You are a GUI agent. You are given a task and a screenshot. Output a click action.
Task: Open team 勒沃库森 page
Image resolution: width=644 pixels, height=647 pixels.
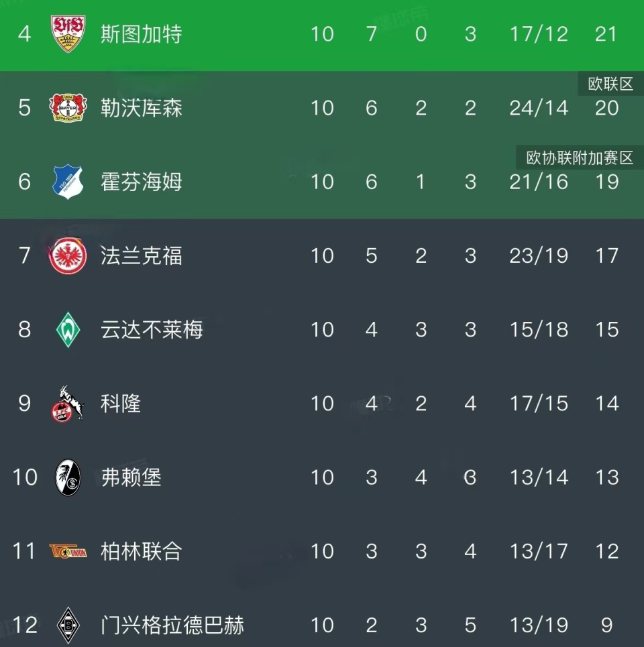point(141,107)
